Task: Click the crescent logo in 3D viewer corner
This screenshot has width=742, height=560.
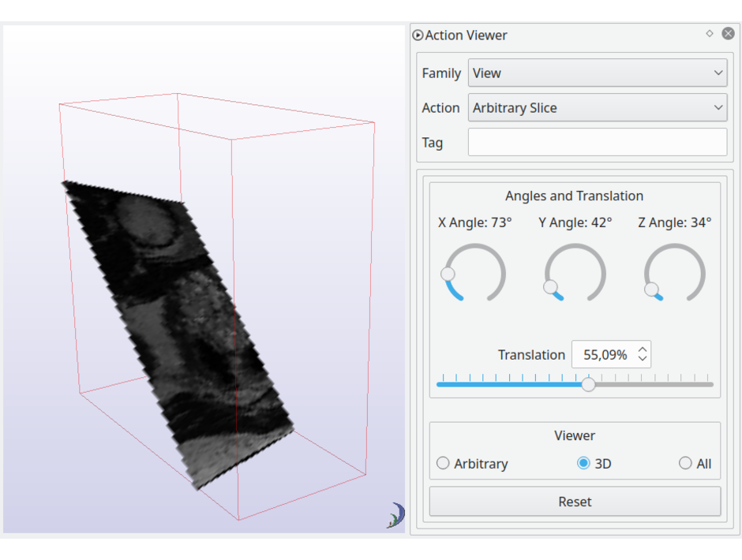Action: pyautogui.click(x=395, y=517)
